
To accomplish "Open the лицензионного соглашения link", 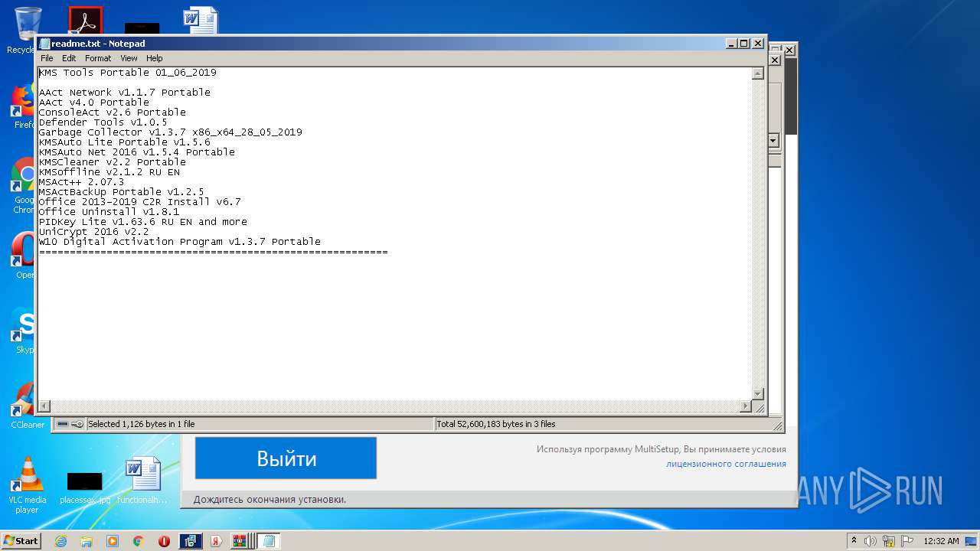I will [726, 464].
